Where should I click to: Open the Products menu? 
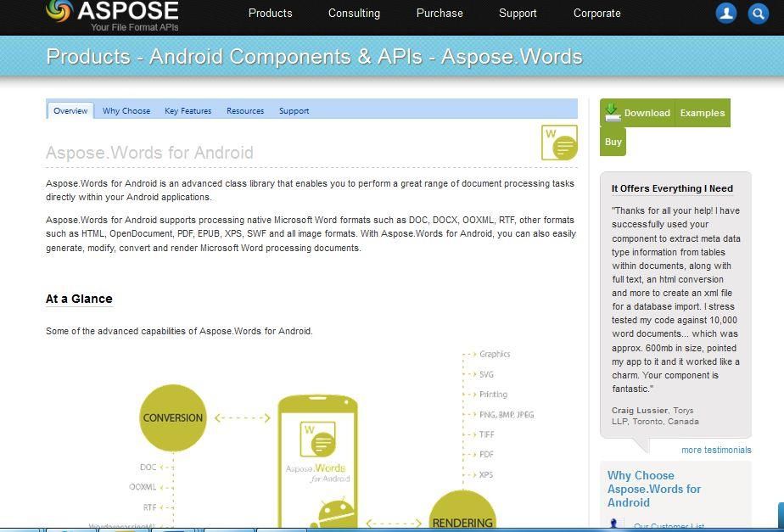[x=270, y=14]
